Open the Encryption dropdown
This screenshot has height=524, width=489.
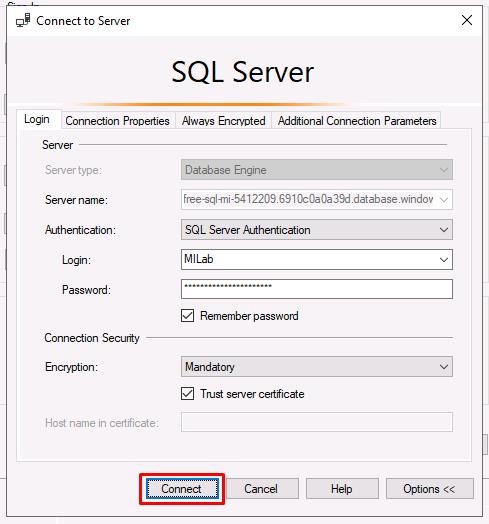click(x=317, y=367)
